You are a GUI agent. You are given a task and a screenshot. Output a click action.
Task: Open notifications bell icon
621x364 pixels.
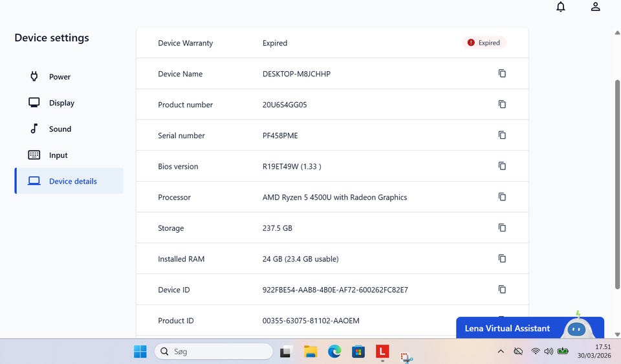coord(561,7)
